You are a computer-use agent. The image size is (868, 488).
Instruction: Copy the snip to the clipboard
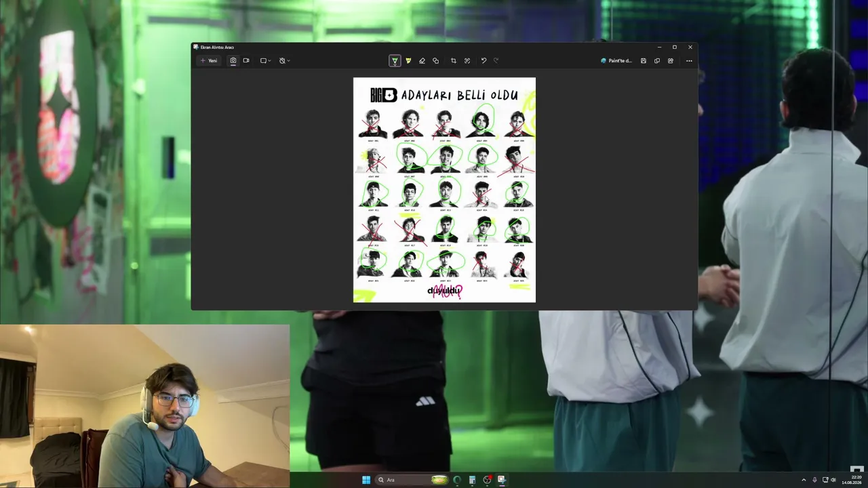[x=657, y=61]
